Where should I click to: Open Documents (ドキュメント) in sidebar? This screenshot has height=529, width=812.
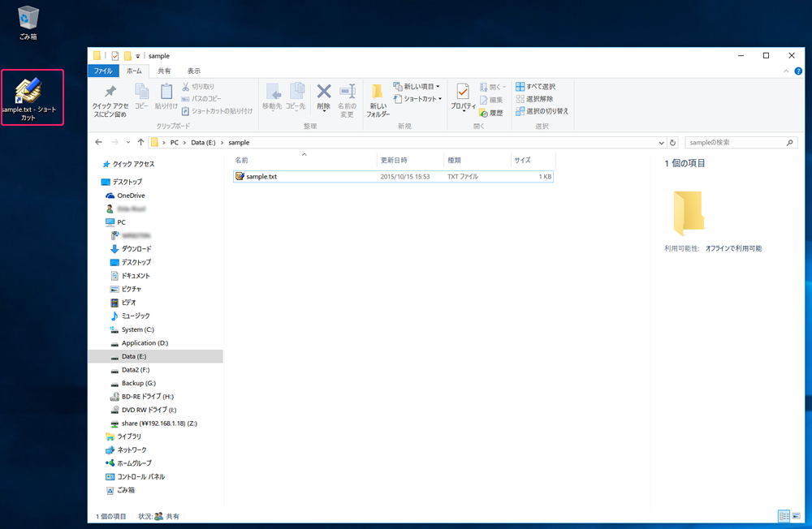[x=130, y=276]
